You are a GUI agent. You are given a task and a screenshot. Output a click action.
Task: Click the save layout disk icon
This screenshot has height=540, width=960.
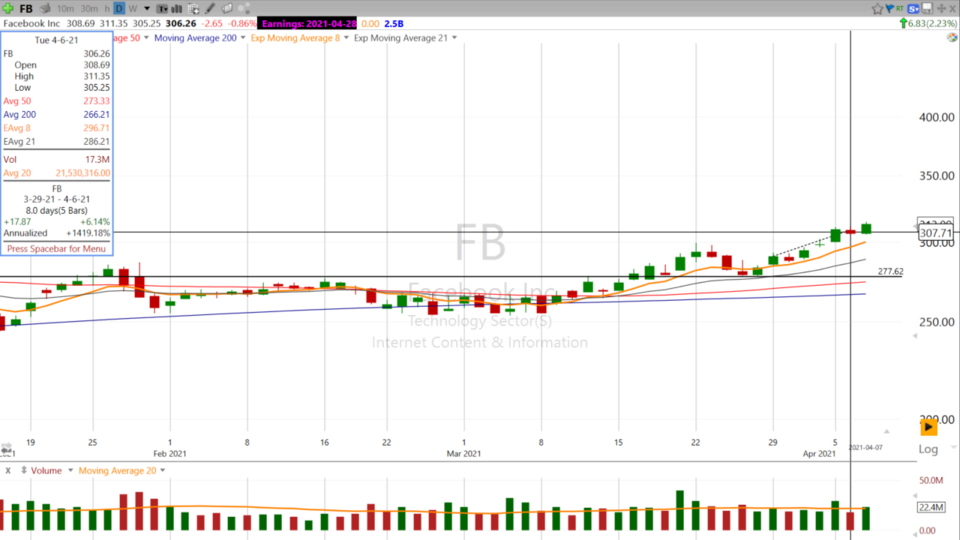point(927,9)
